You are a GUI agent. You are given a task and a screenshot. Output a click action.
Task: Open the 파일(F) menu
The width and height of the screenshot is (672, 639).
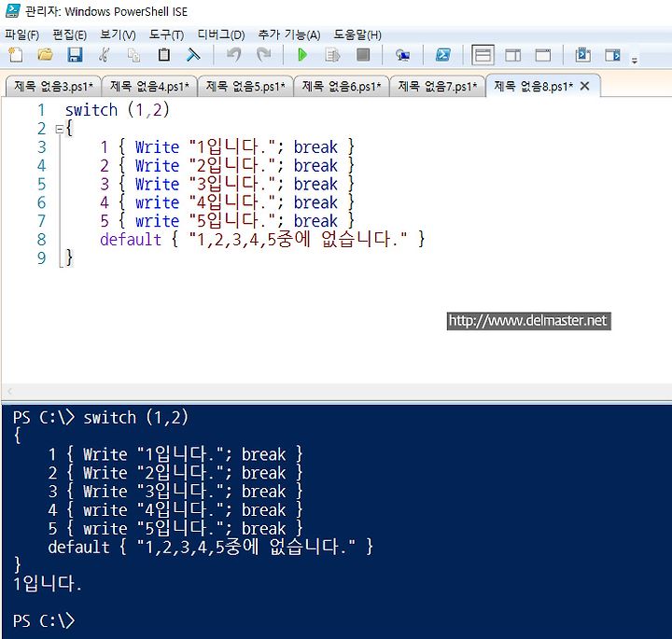tap(21, 35)
